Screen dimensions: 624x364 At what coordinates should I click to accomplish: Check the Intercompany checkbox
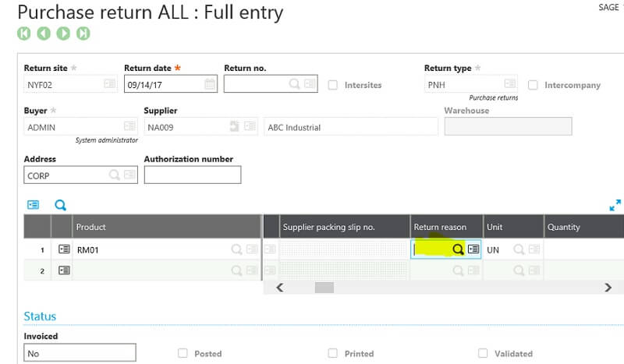pyautogui.click(x=534, y=85)
